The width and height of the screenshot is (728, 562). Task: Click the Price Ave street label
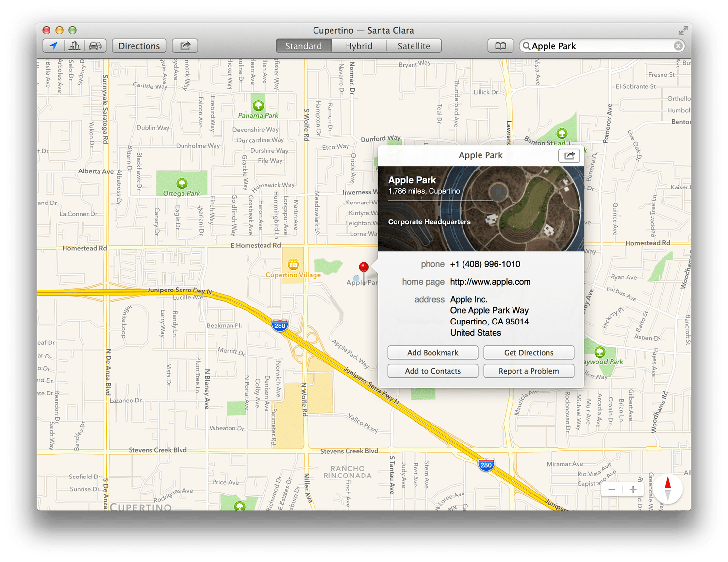[x=226, y=482]
